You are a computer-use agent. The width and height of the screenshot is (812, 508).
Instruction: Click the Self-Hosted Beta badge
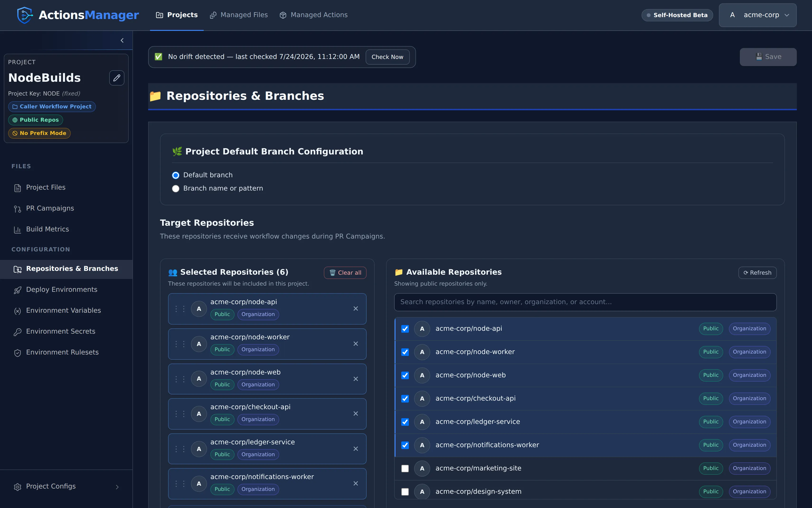pyautogui.click(x=677, y=15)
